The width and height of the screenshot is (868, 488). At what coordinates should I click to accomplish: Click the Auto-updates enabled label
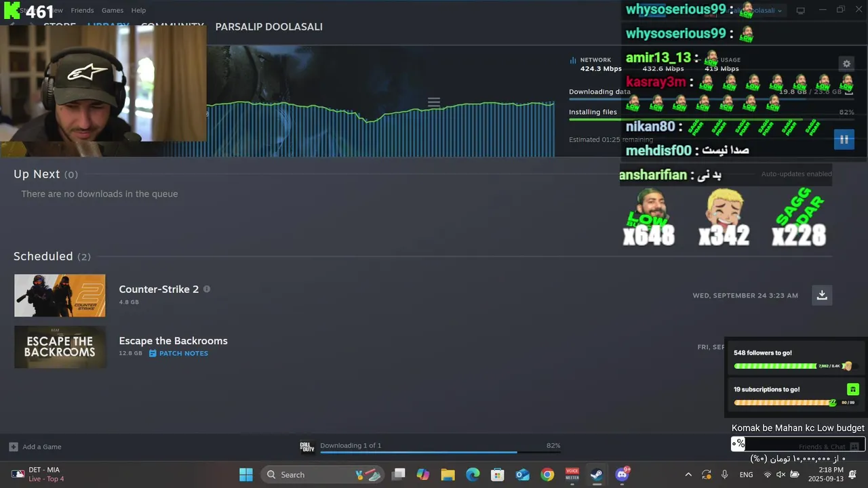(x=796, y=174)
